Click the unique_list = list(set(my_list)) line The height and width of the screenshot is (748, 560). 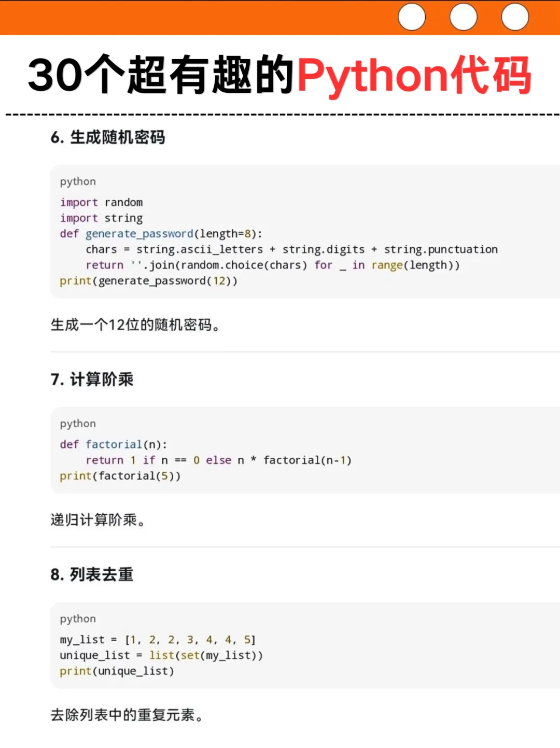pyautogui.click(x=161, y=656)
